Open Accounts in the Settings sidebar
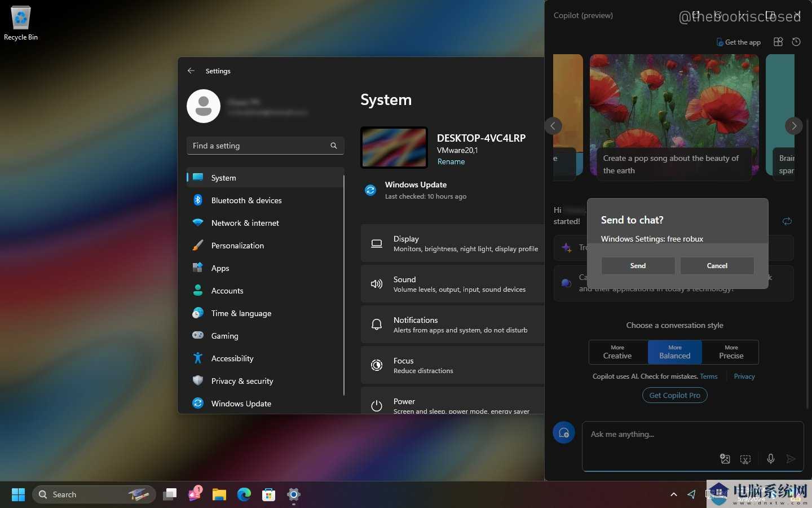Viewport: 812px width, 508px height. [264, 291]
